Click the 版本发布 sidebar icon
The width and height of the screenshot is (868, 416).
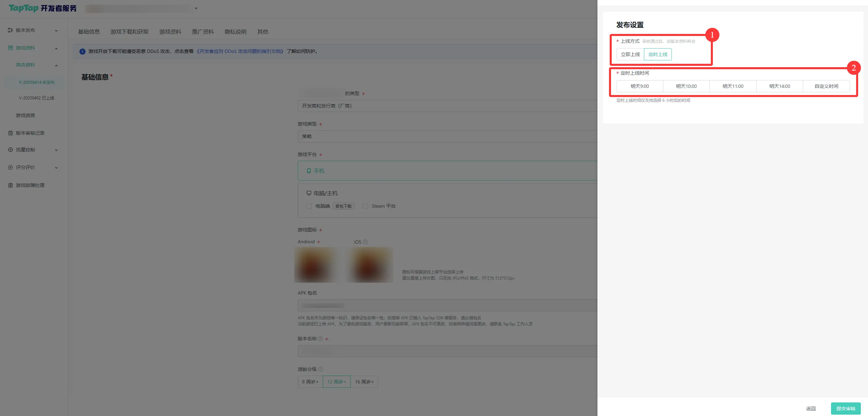pyautogui.click(x=10, y=30)
